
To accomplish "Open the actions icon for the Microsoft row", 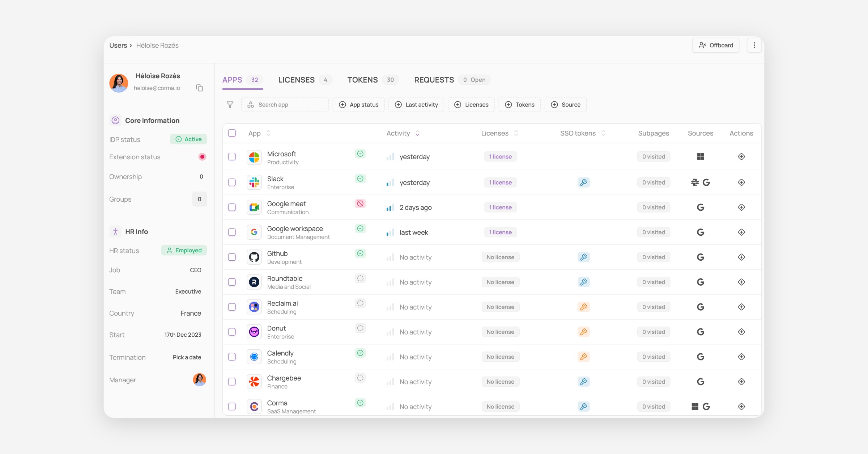I will [741, 157].
